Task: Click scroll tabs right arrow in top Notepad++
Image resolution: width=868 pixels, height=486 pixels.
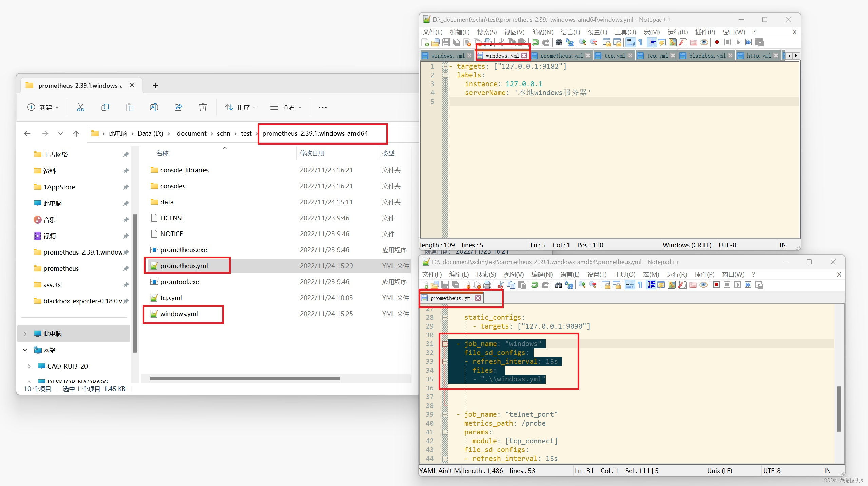Action: click(796, 56)
